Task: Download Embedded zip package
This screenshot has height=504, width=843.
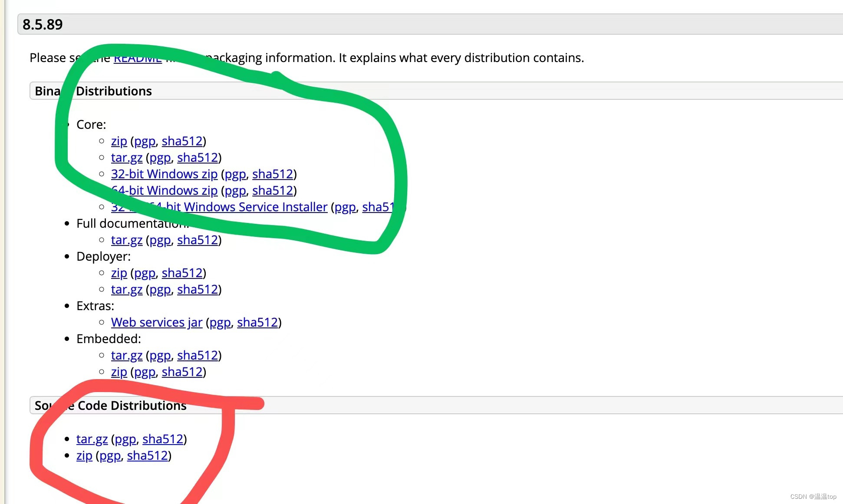Action: coord(119,372)
